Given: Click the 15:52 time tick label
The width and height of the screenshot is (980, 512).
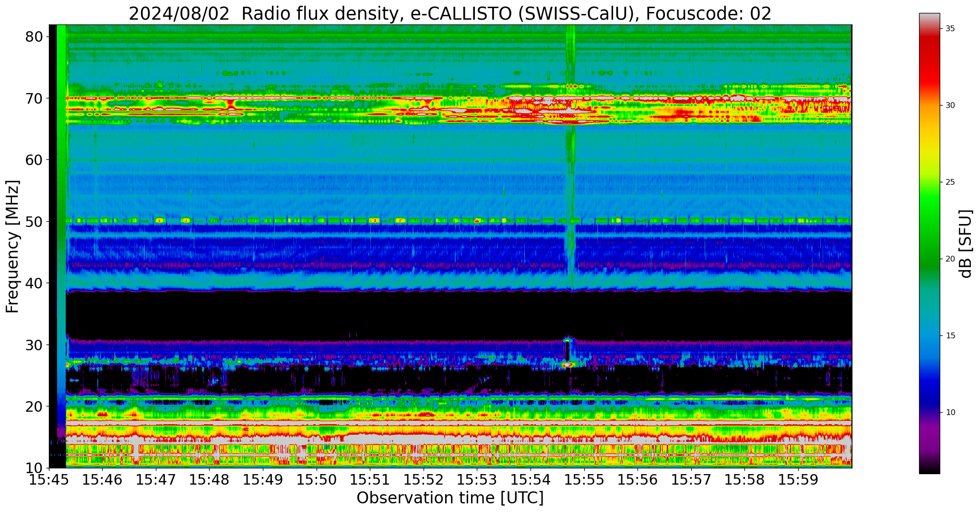Looking at the screenshot, I should (424, 480).
